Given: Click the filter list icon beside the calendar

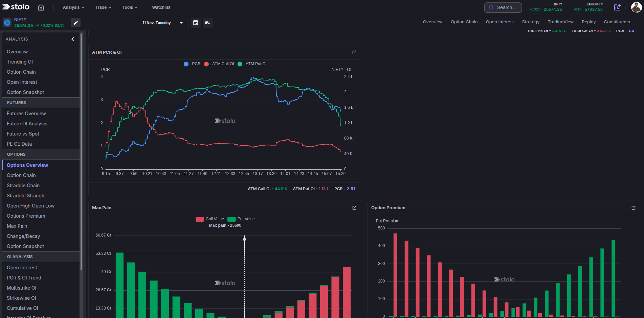Looking at the screenshot, I should click(x=208, y=23).
